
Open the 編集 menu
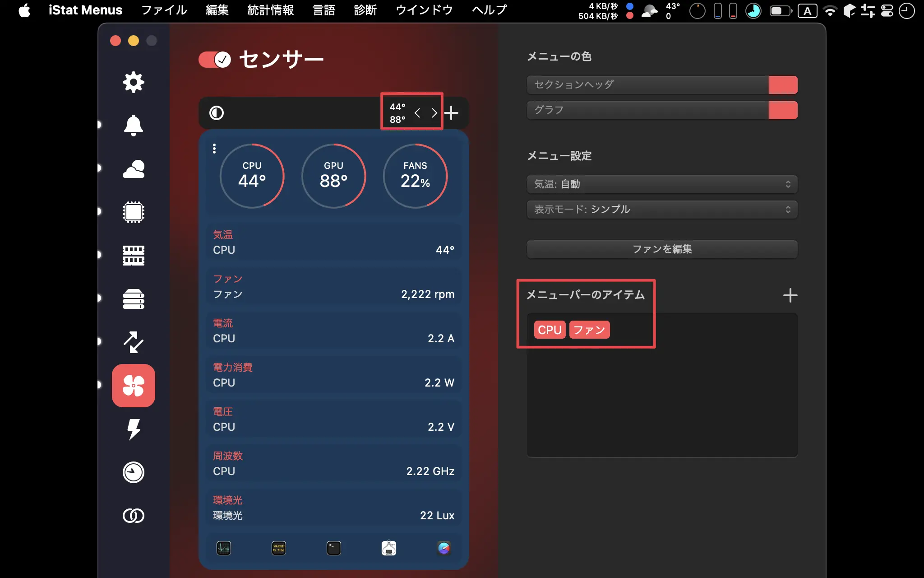coord(217,10)
